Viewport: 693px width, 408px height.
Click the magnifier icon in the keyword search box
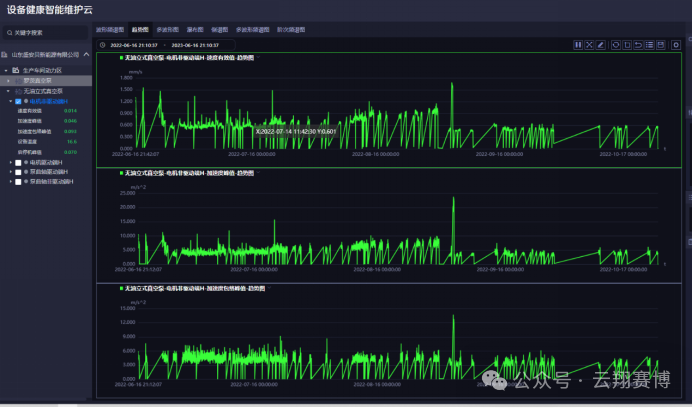9,33
